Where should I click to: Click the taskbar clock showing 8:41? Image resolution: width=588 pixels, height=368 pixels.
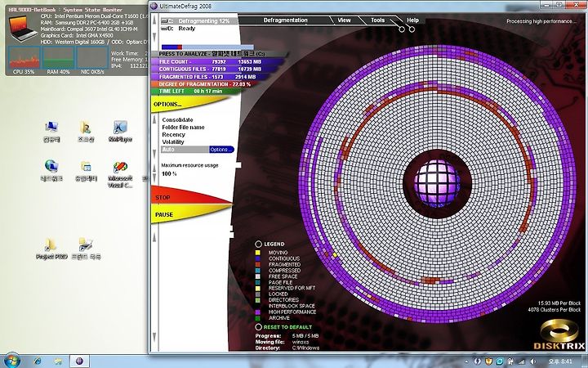pos(560,361)
